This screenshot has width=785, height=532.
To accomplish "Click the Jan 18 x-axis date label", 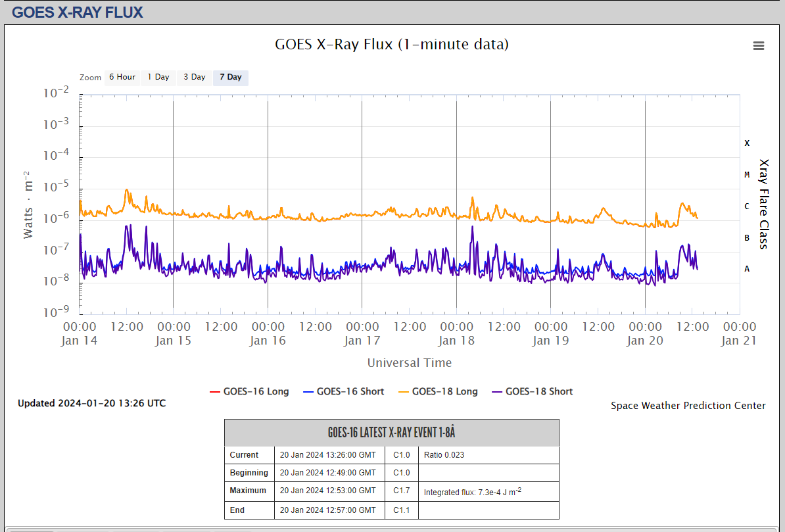I will (456, 341).
